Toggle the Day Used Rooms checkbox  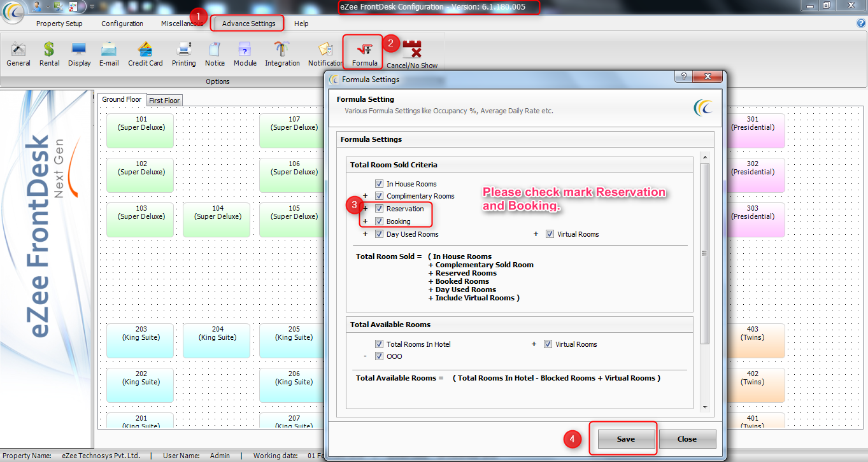click(x=380, y=234)
